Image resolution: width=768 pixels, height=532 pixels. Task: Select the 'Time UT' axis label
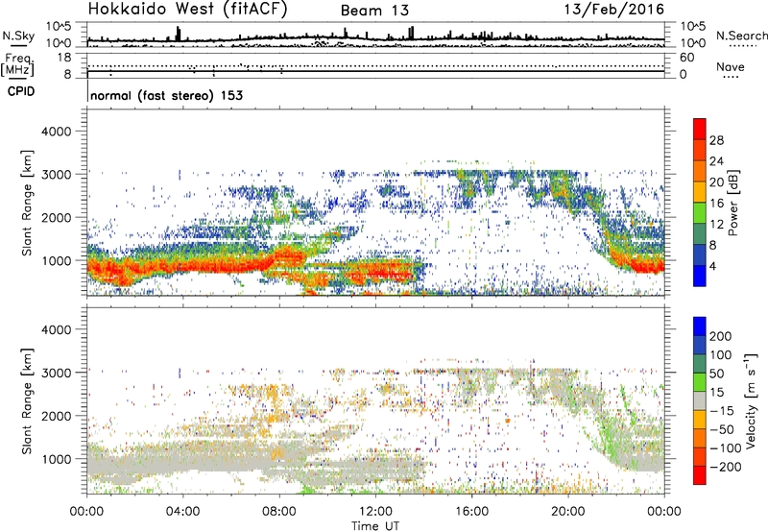375,526
